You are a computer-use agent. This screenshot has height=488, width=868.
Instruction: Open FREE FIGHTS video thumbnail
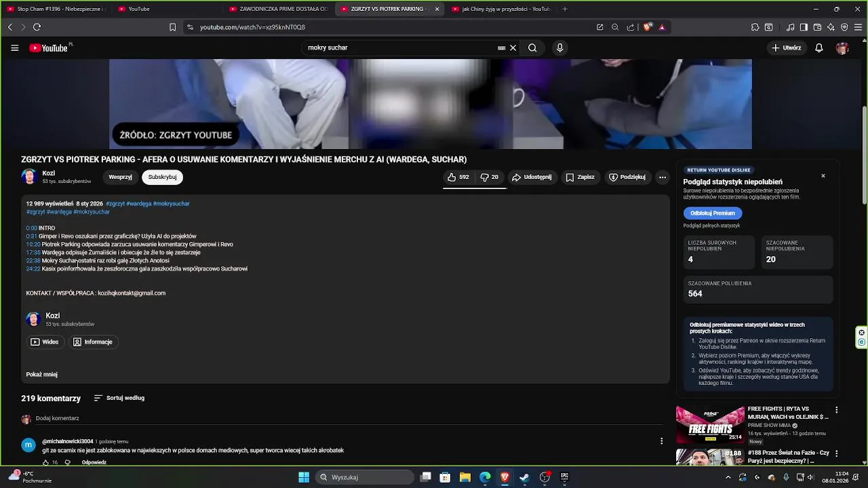710,424
